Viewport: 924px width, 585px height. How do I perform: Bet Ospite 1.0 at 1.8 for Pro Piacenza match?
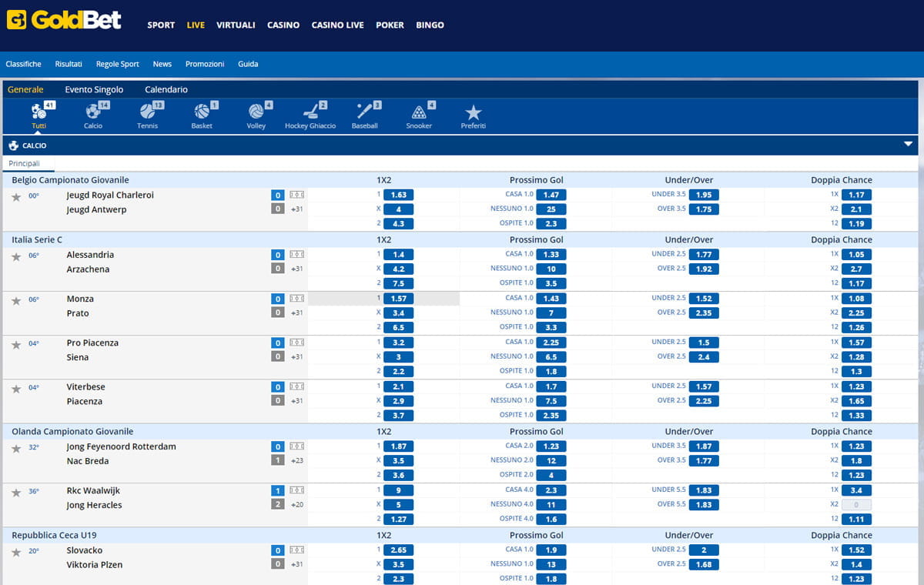(551, 371)
